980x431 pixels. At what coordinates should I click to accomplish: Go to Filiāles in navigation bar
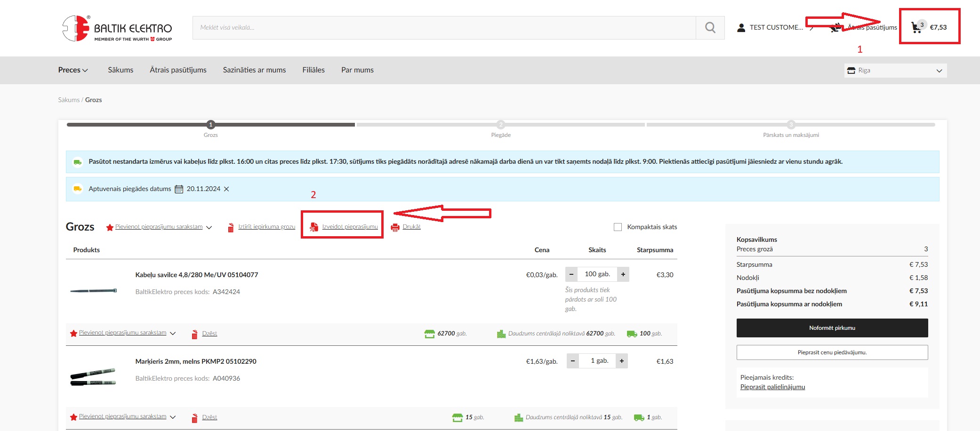(313, 70)
